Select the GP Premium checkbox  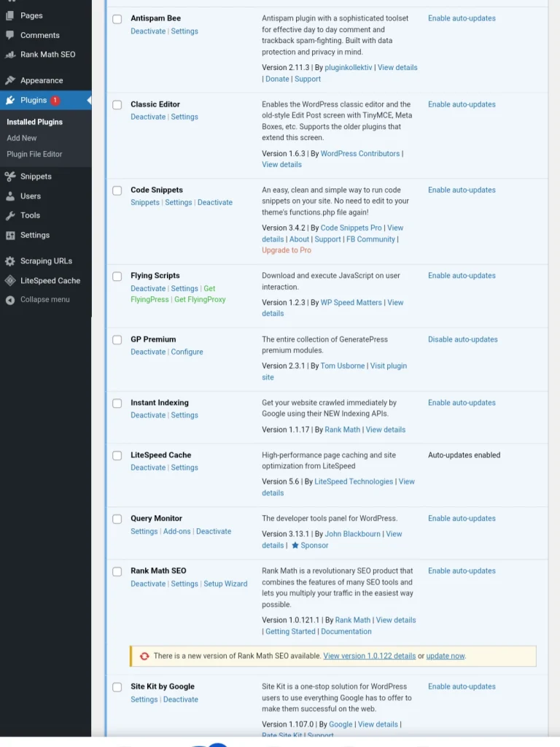pos(117,340)
